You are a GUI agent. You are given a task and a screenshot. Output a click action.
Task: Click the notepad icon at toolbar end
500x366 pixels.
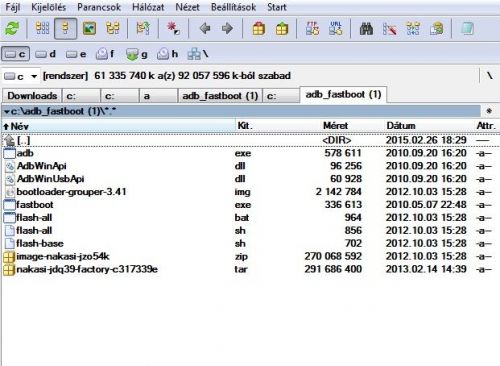pyautogui.click(x=467, y=29)
